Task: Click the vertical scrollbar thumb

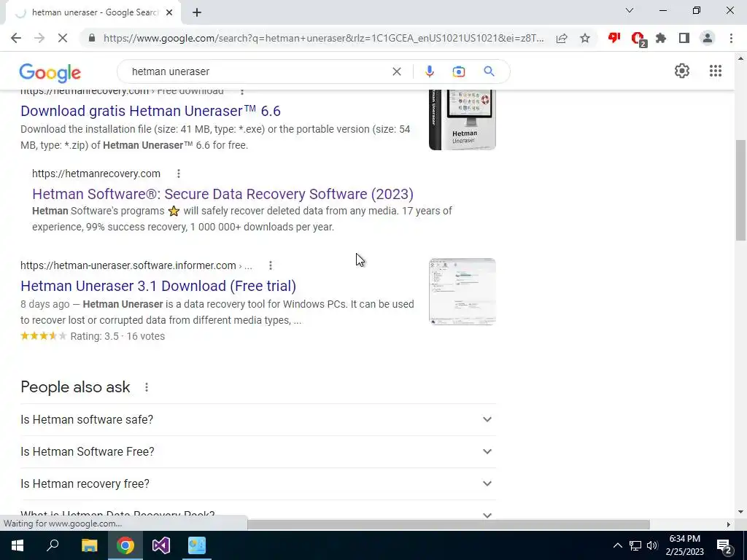Action: pyautogui.click(x=740, y=190)
